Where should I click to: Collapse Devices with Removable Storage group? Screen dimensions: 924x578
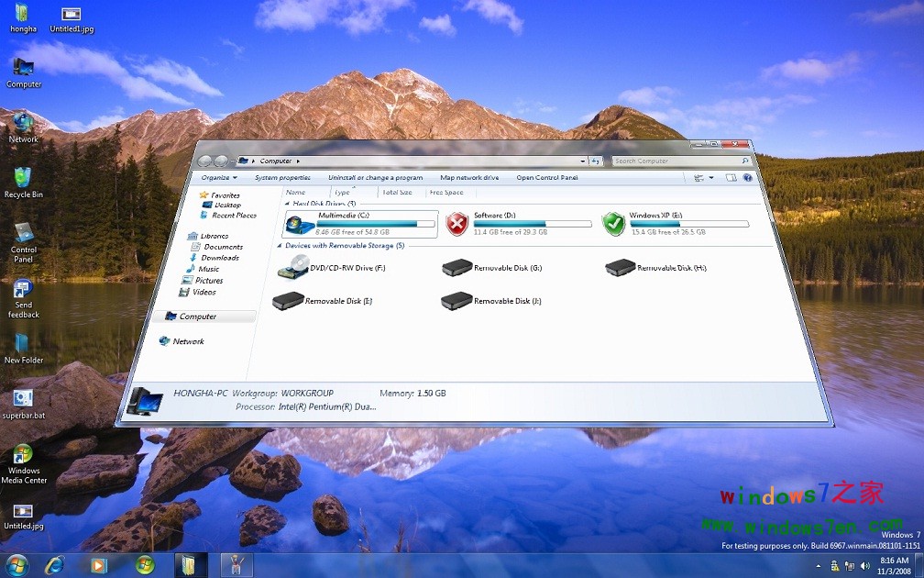[280, 245]
